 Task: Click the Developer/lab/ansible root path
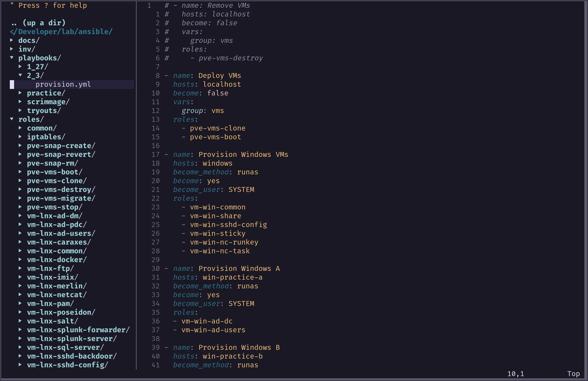(x=61, y=32)
